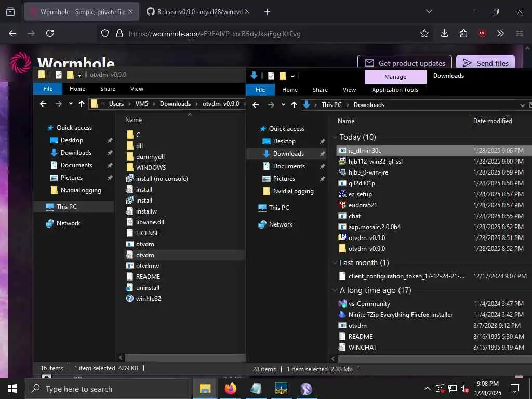
Task: Click the taskbar clock showing 9:08 PM
Action: tap(487, 389)
